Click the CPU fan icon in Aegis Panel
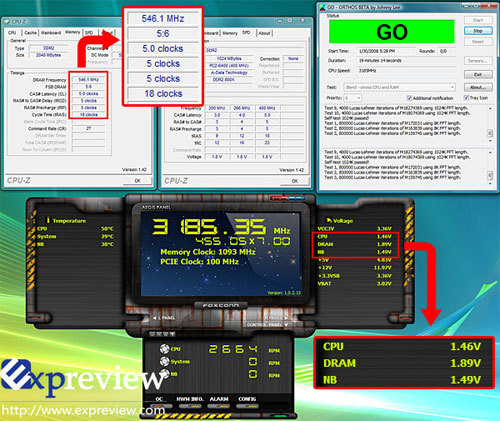The width and height of the screenshot is (500, 421). tap(164, 349)
